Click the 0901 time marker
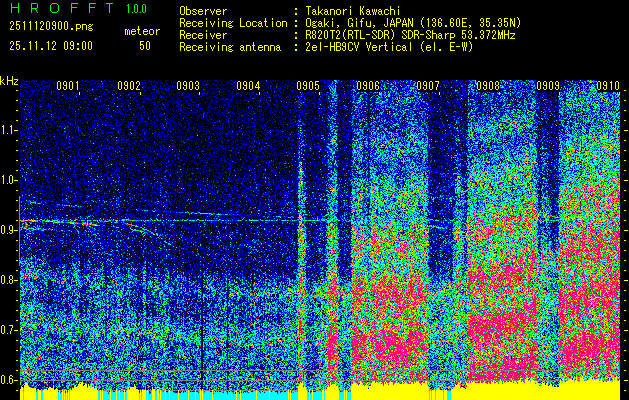 (68, 85)
